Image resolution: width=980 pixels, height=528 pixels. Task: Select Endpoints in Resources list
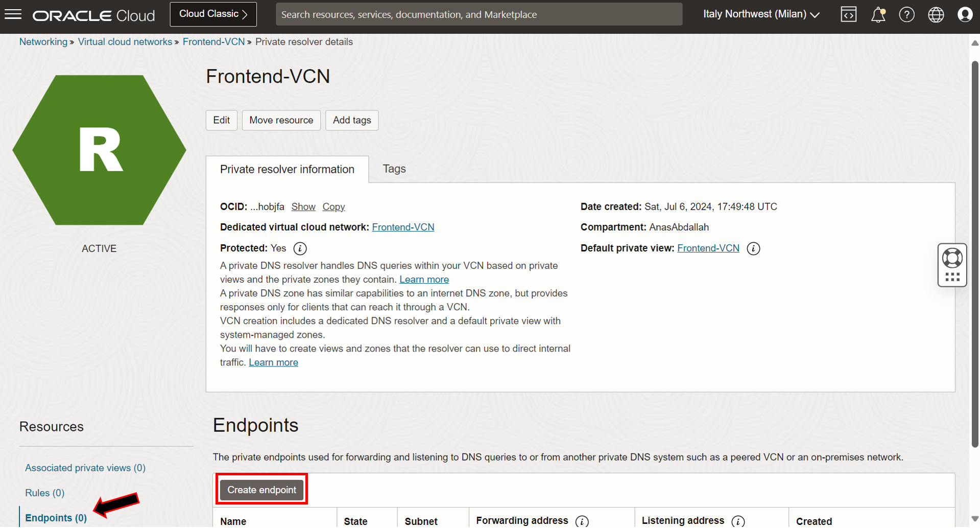56,518
